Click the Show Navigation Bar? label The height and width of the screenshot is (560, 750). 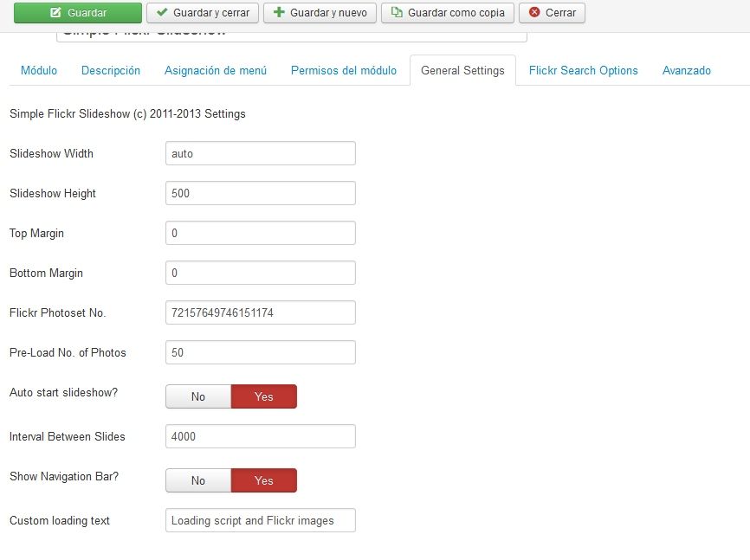coord(64,477)
